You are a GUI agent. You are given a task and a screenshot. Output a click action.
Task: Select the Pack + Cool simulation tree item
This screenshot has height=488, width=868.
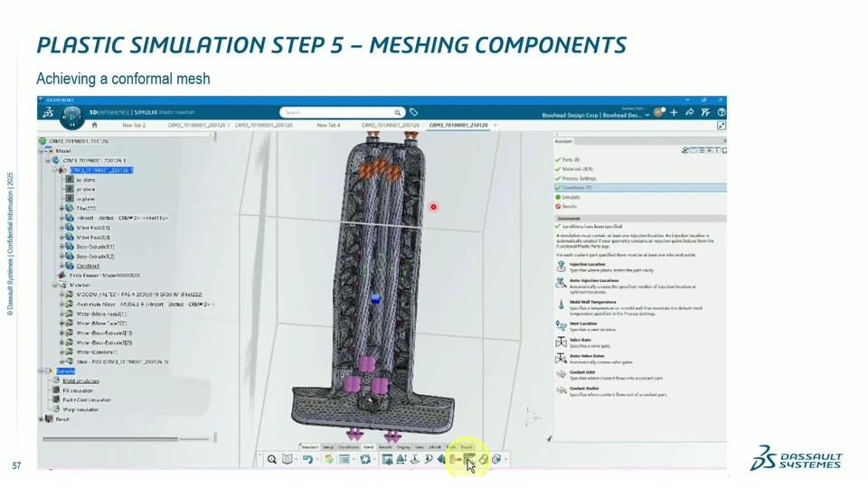[x=87, y=400]
